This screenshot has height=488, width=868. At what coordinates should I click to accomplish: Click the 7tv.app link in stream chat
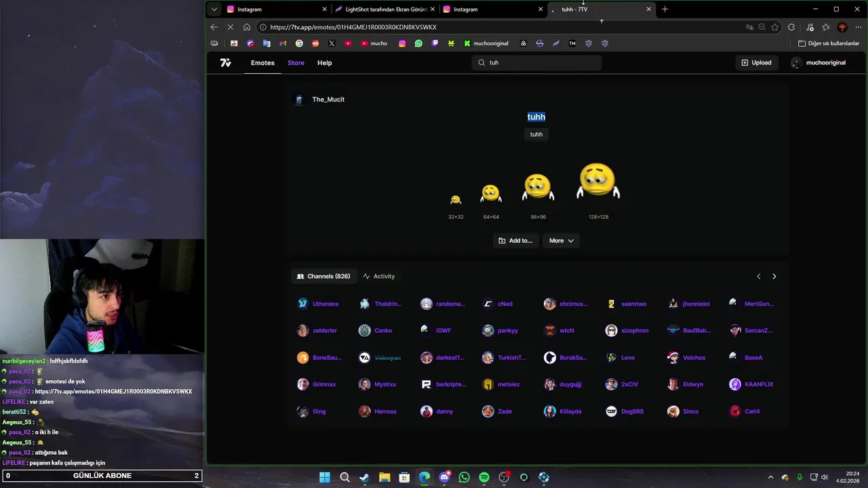[113, 392]
